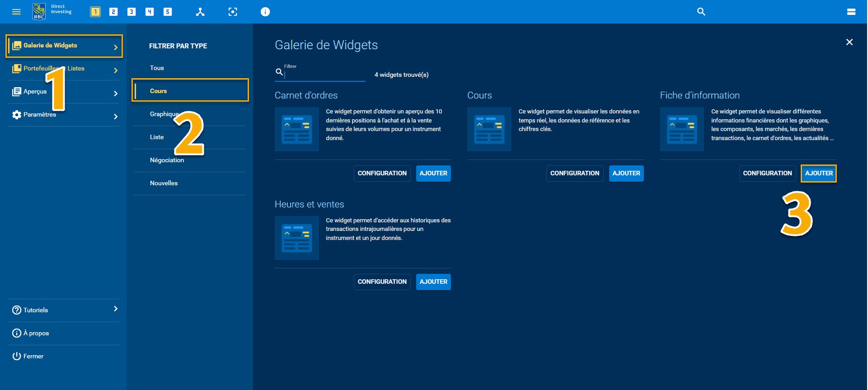This screenshot has width=868, height=390.
Task: Click the Fiche d'information heading
Action: click(700, 95)
